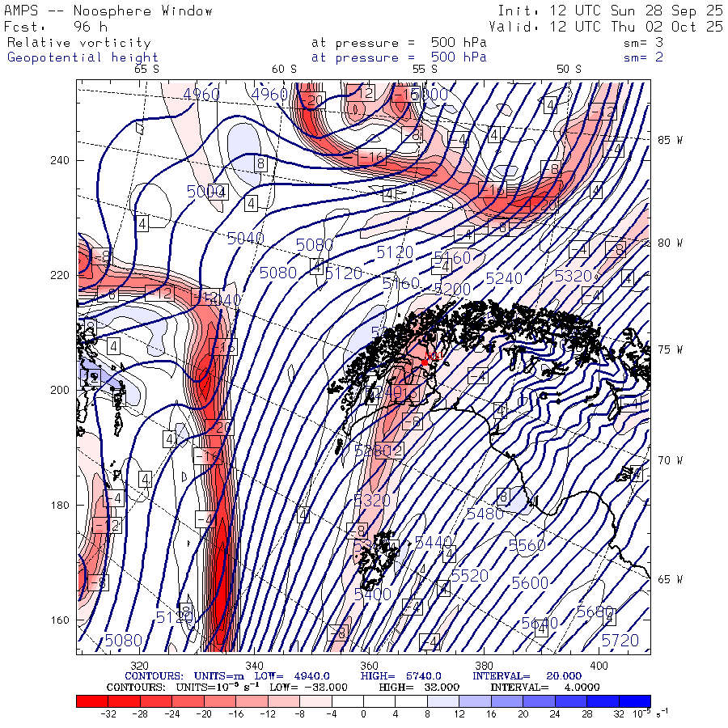
Task: Click the "sm= 3" smoothing value
Action: tap(643, 42)
